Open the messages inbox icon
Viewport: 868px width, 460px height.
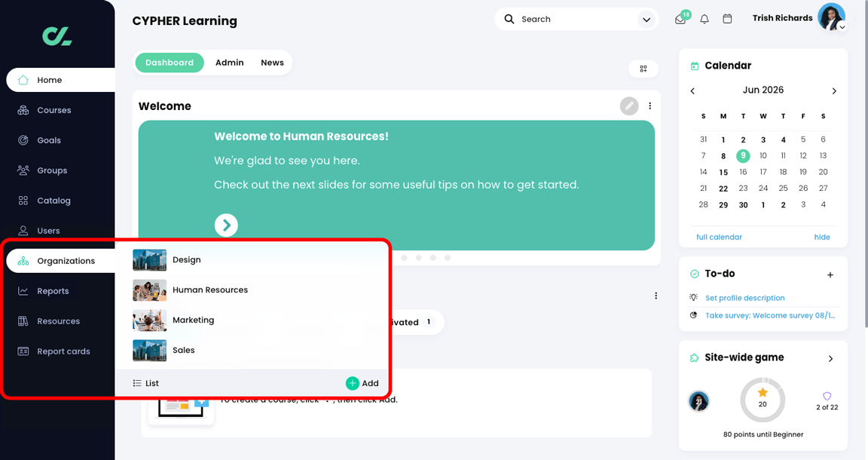click(681, 20)
